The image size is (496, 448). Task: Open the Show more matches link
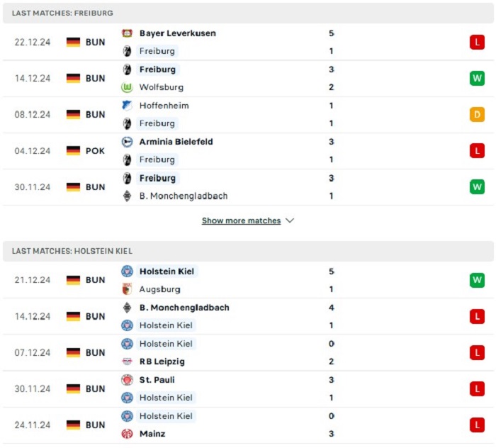(241, 220)
